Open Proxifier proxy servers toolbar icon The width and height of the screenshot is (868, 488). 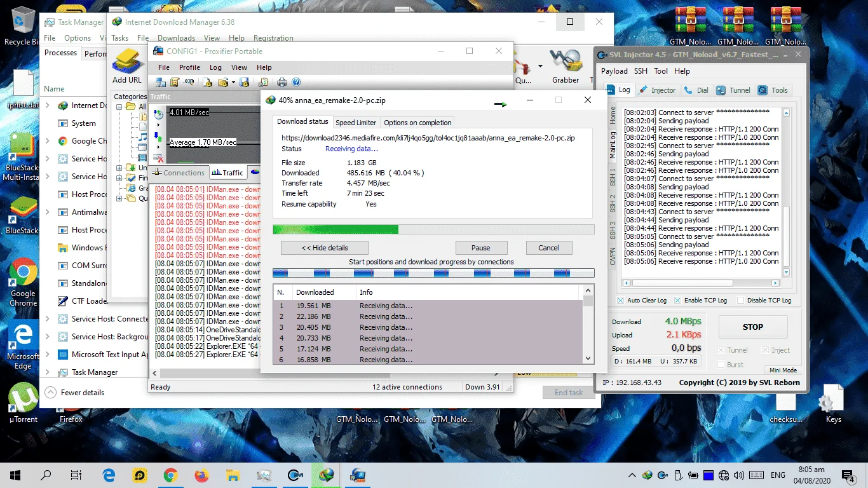point(161,82)
